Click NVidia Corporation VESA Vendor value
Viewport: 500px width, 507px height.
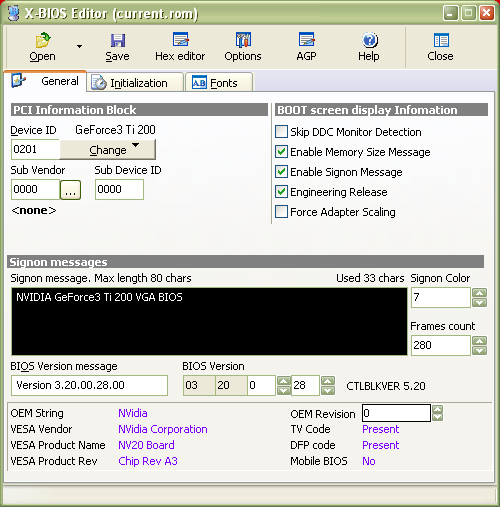(163, 429)
